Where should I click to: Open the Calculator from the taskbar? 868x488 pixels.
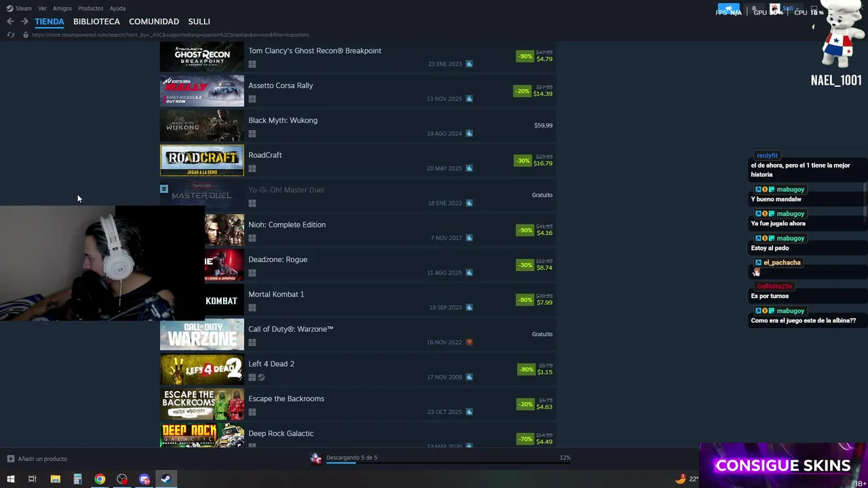tap(77, 479)
